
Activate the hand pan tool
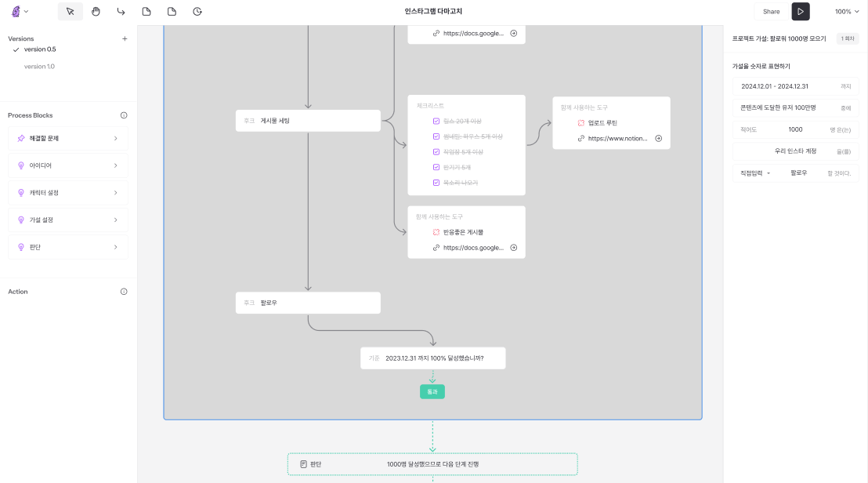click(x=96, y=12)
